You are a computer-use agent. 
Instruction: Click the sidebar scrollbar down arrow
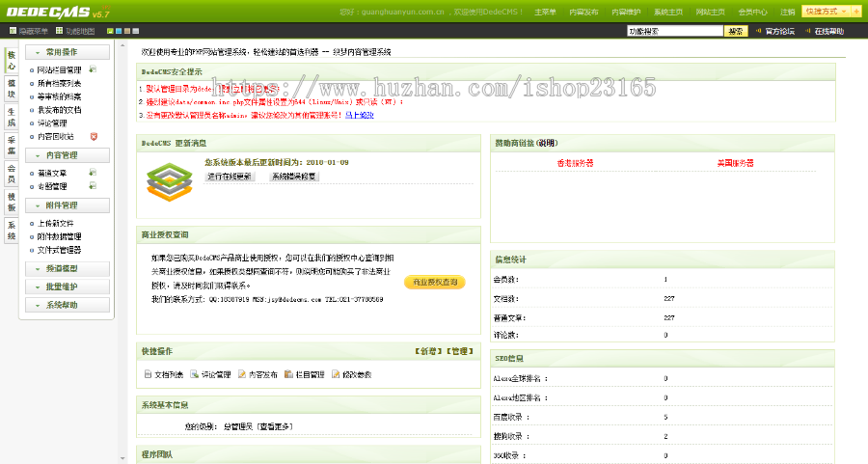point(122,458)
